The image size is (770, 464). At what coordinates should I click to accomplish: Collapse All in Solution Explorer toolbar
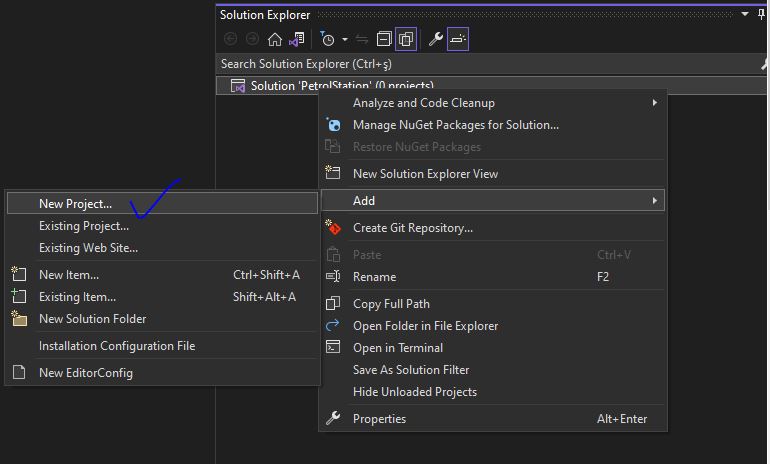pyautogui.click(x=384, y=39)
